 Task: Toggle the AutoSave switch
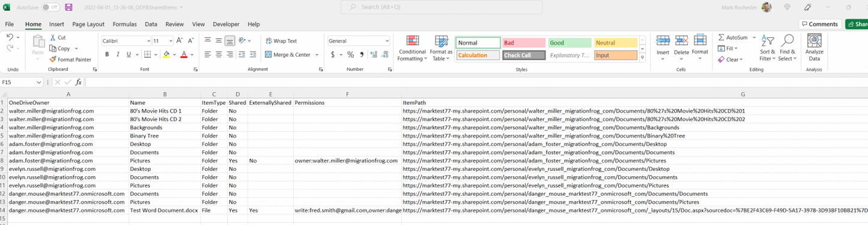[50, 7]
